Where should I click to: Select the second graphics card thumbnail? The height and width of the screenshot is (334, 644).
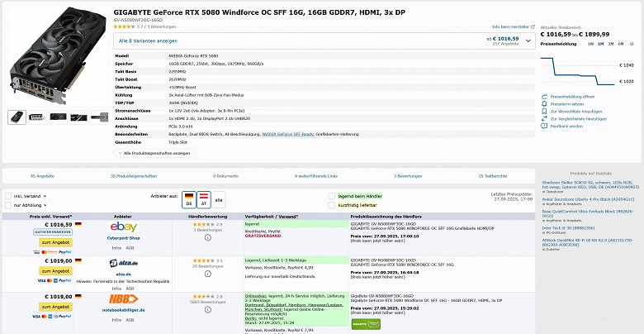tap(38, 117)
